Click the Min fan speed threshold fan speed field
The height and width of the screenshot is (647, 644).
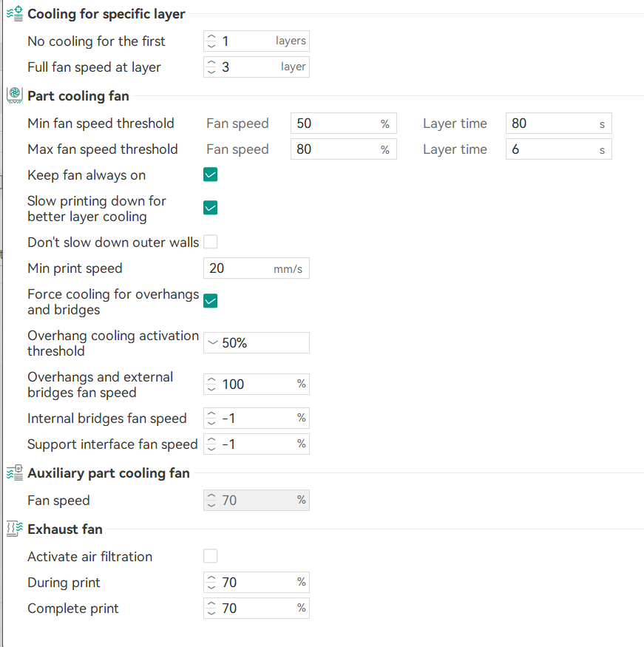point(336,123)
